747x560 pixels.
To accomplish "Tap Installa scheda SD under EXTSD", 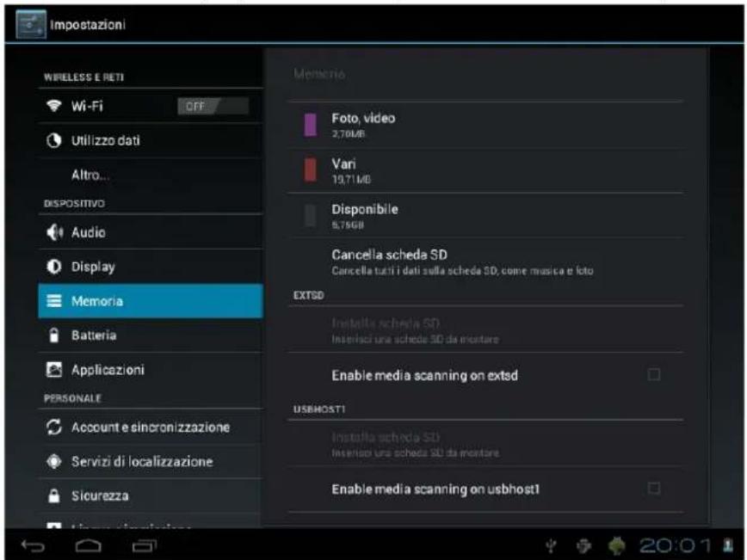I will [486, 330].
